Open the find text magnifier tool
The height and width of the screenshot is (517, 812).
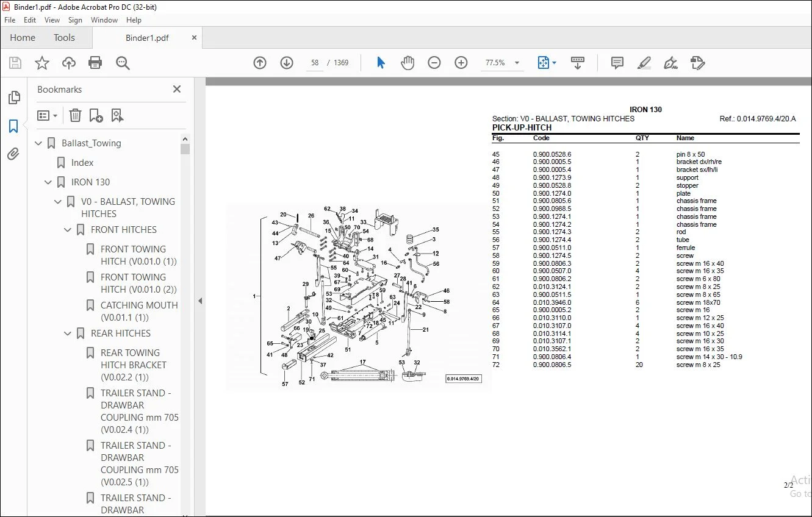[x=123, y=63]
